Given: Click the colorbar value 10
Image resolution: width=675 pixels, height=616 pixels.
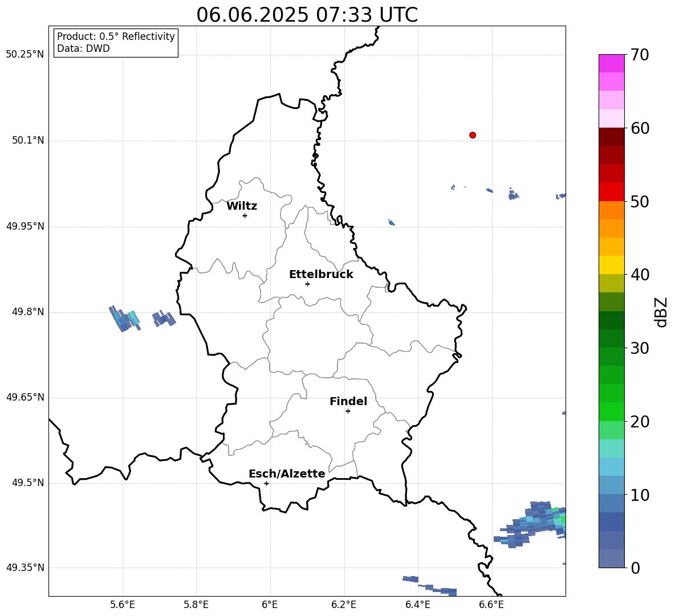Looking at the screenshot, I should [x=640, y=495].
